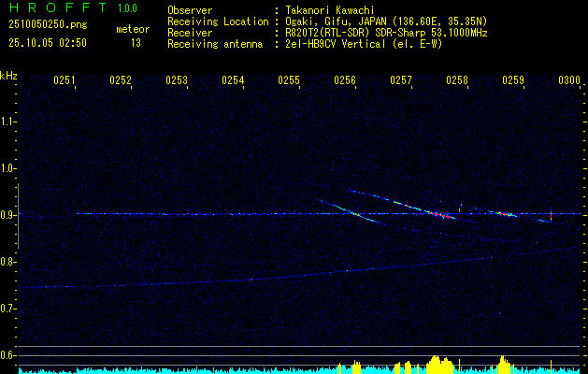Click the 0300 time marker
588x374 pixels.
569,81
